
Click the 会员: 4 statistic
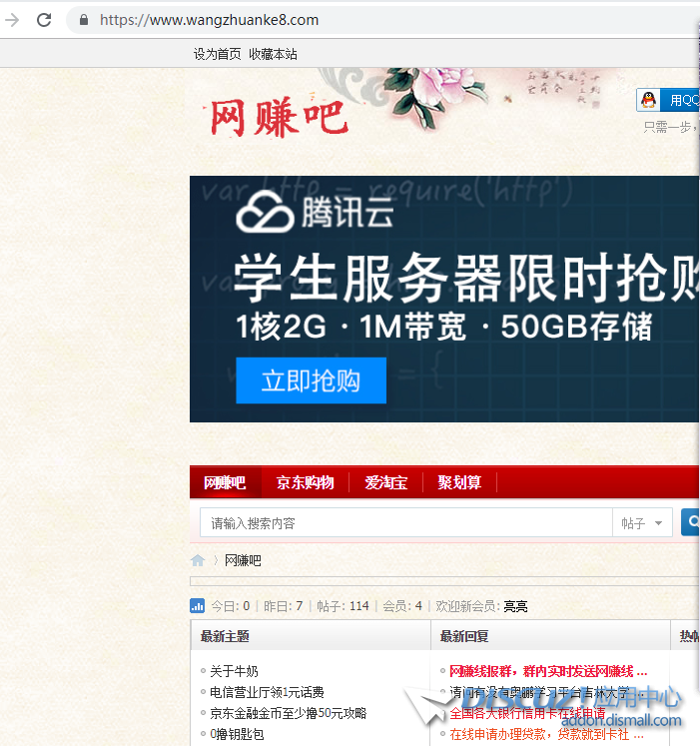(x=402, y=606)
